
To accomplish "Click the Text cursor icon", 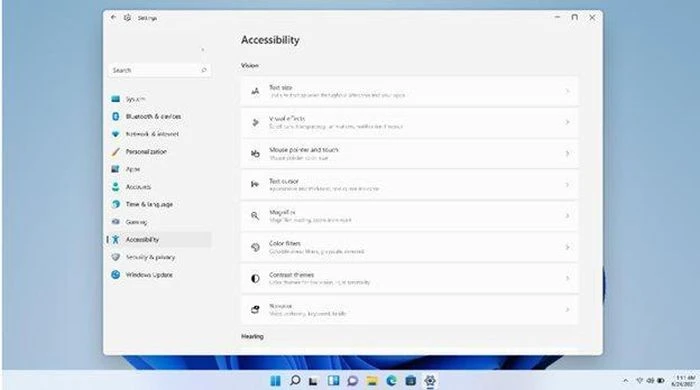I will (255, 184).
